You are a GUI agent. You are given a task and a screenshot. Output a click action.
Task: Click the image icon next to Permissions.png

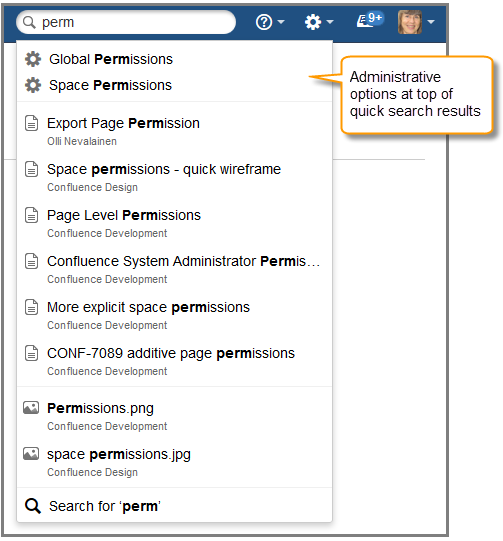(31, 408)
